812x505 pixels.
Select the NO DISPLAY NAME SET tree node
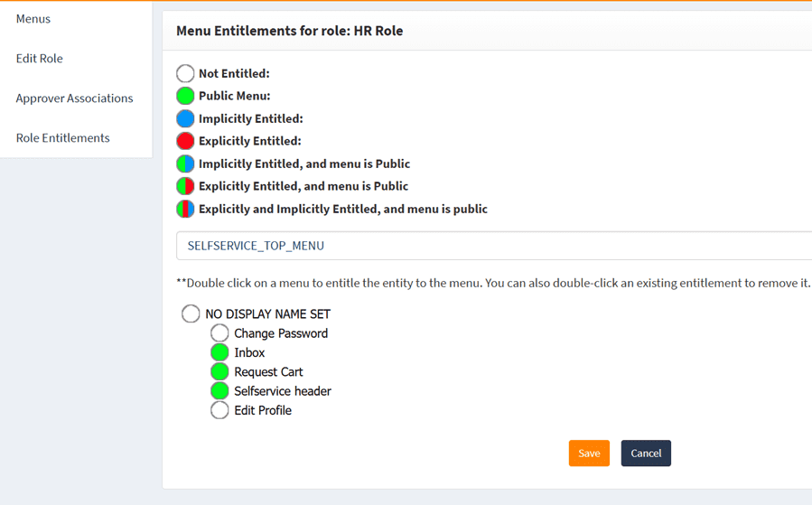pyautogui.click(x=267, y=314)
